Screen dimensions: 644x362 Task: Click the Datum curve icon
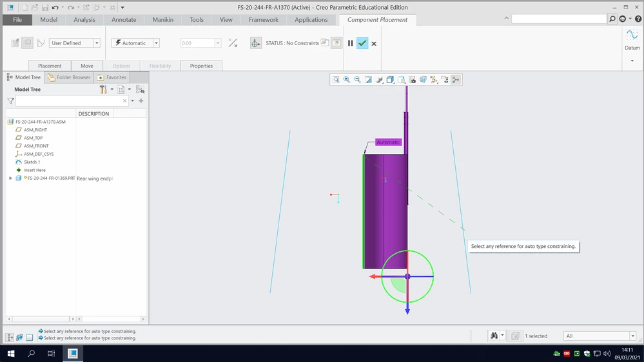click(632, 35)
